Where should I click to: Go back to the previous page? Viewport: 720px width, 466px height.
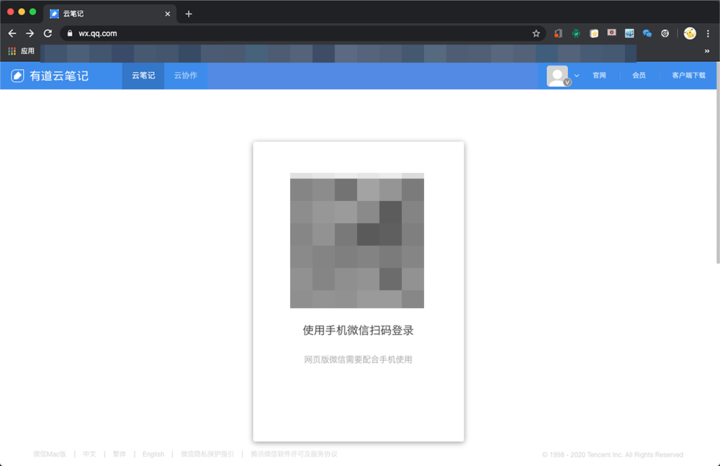pos(12,34)
